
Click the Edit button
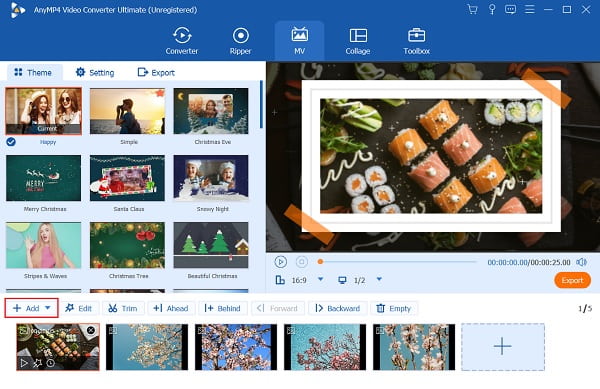coord(79,308)
